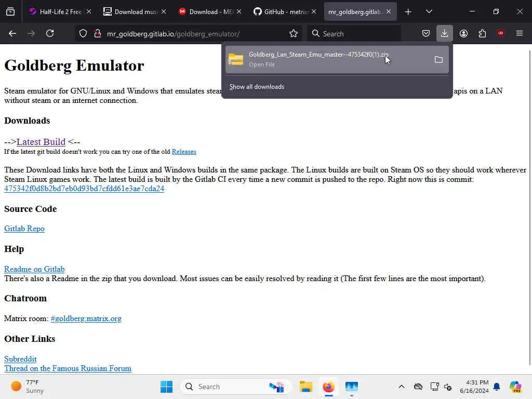The width and height of the screenshot is (532, 399).
Task: Go back to previous page
Action: pos(12,33)
